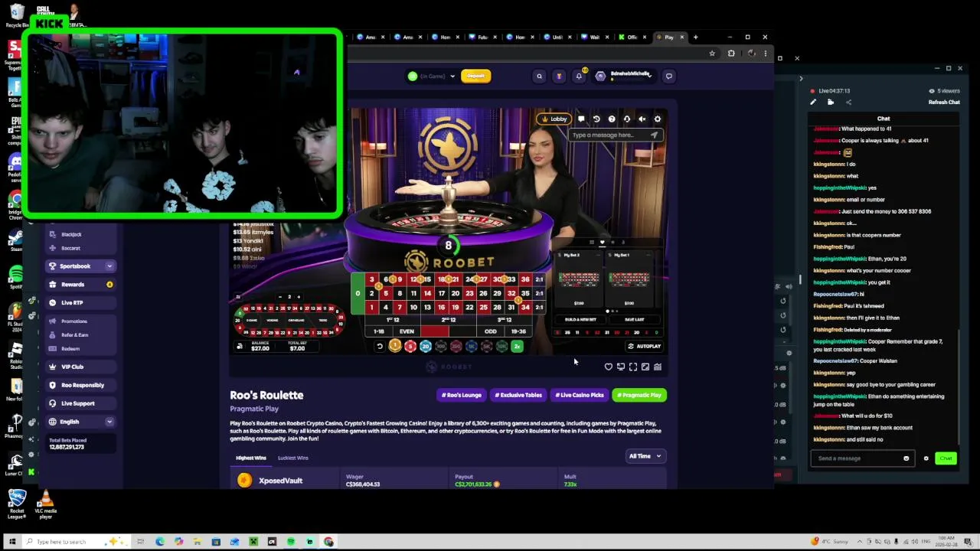This screenshot has height=551, width=980.
Task: Undo the last roulette bet
Action: 379,347
